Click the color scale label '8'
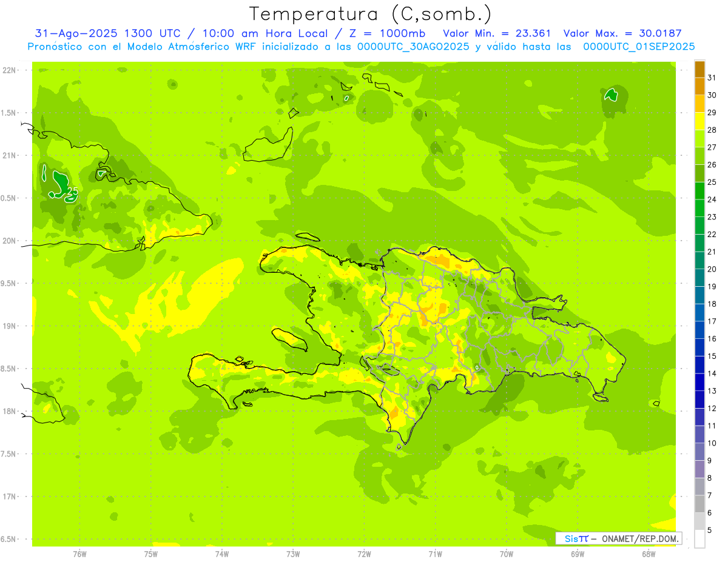This screenshot has width=728, height=562. click(710, 478)
